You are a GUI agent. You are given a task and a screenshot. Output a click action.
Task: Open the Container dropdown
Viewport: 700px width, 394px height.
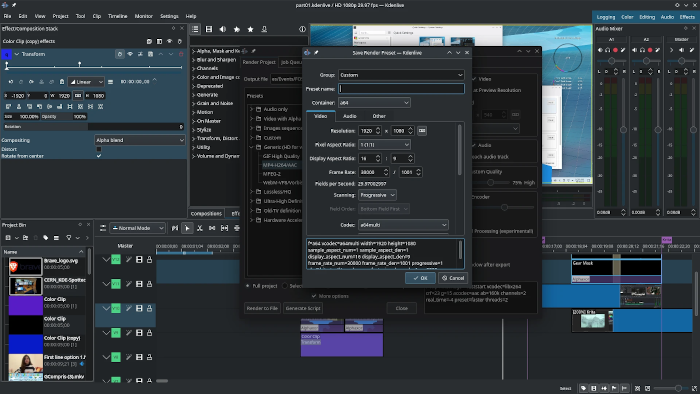[x=374, y=103]
